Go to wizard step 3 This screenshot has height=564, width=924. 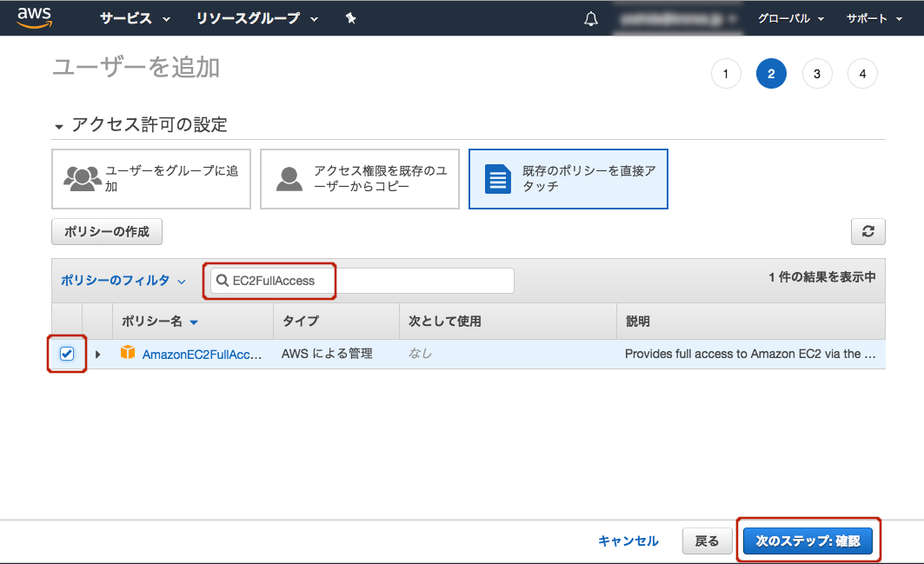click(x=817, y=74)
